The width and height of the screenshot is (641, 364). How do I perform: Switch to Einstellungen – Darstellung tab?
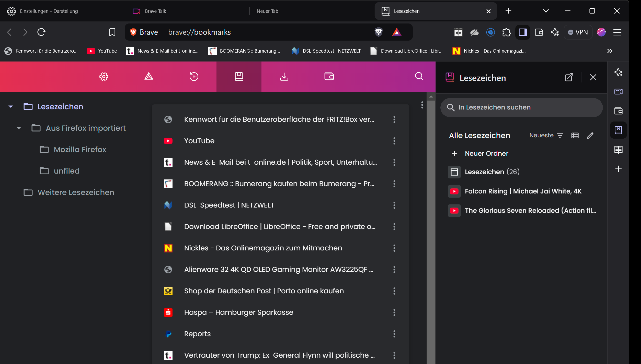click(x=63, y=11)
